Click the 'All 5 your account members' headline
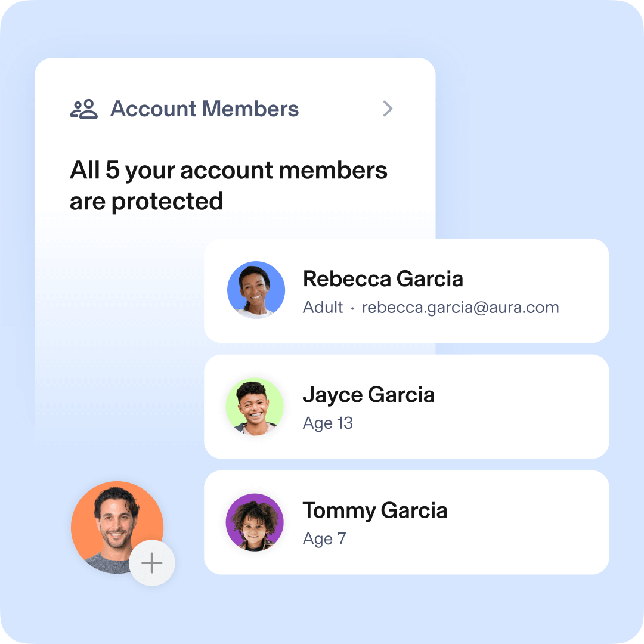The image size is (644, 644). [x=228, y=171]
